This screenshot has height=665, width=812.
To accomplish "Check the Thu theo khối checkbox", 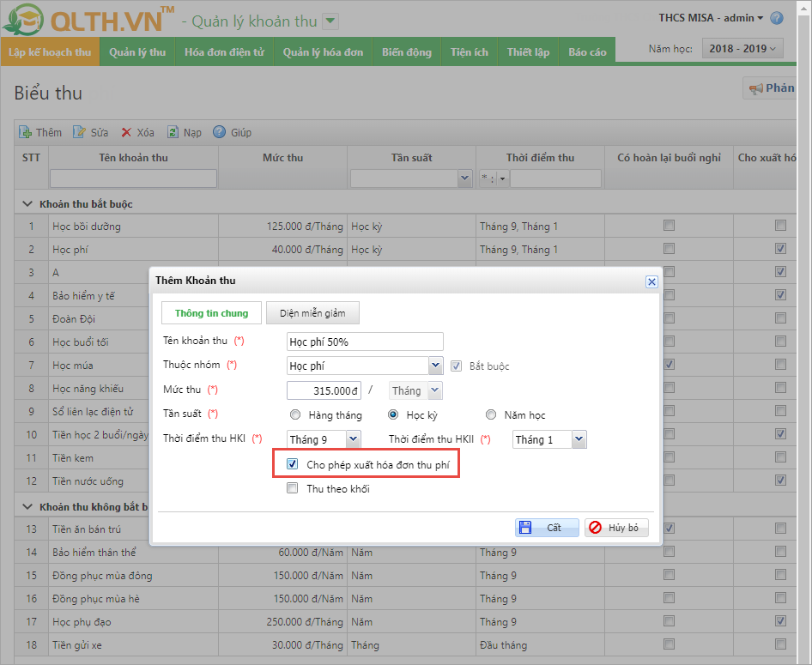I will coord(293,488).
